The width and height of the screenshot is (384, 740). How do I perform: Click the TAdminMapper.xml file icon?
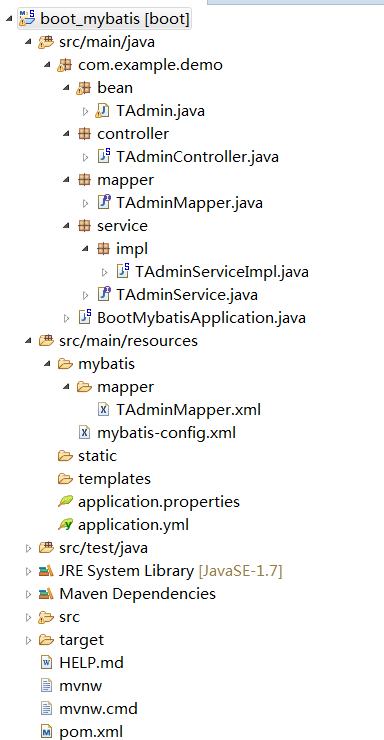(x=103, y=409)
